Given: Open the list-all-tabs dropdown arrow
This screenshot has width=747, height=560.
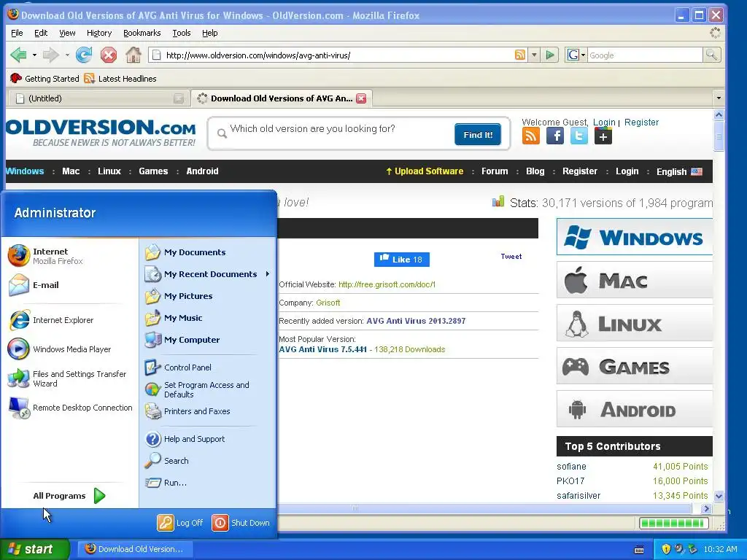Looking at the screenshot, I should 719,98.
